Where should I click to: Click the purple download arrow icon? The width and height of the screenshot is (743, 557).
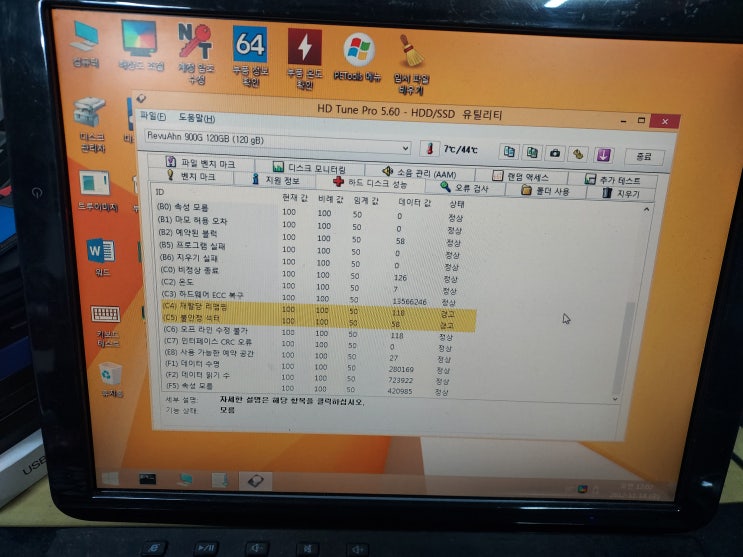(603, 155)
